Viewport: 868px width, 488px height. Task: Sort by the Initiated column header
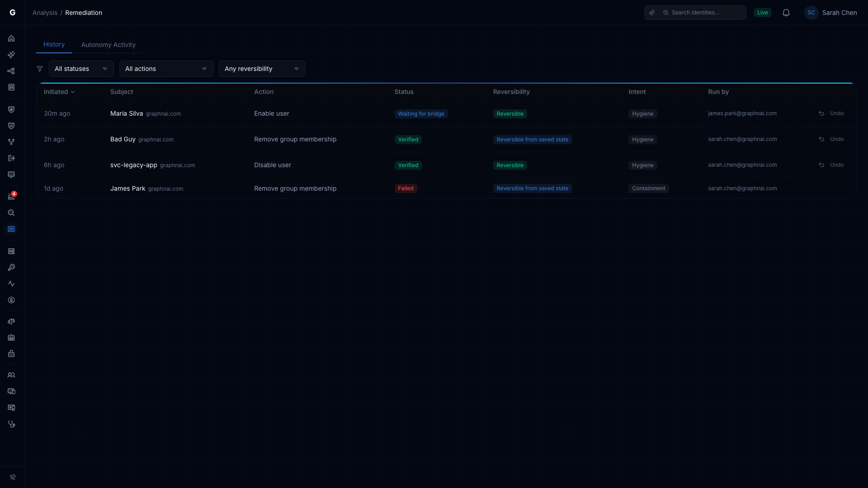[x=59, y=92]
